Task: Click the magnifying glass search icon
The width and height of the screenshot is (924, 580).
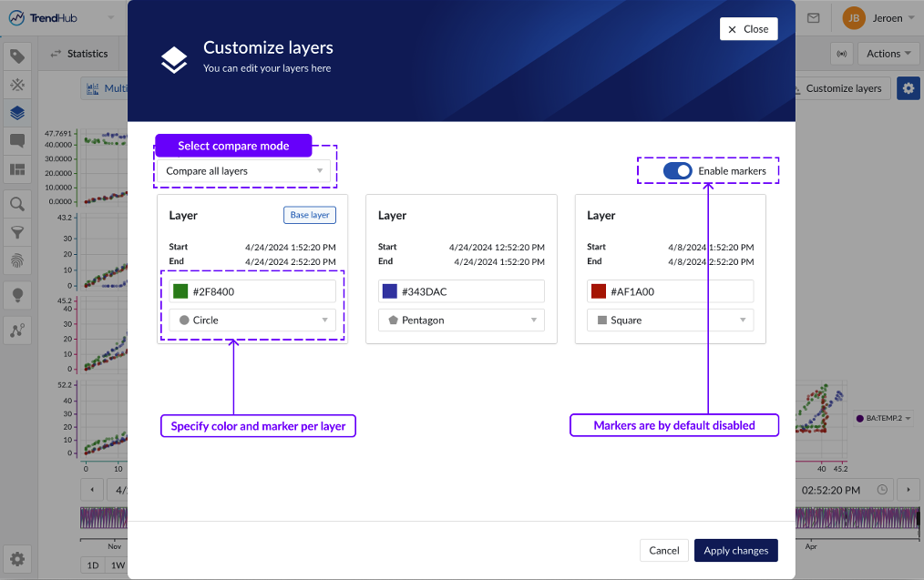Action: coord(17,204)
